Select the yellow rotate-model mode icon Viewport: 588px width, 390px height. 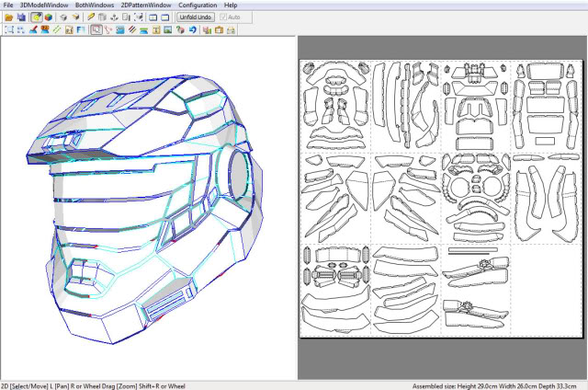37,17
